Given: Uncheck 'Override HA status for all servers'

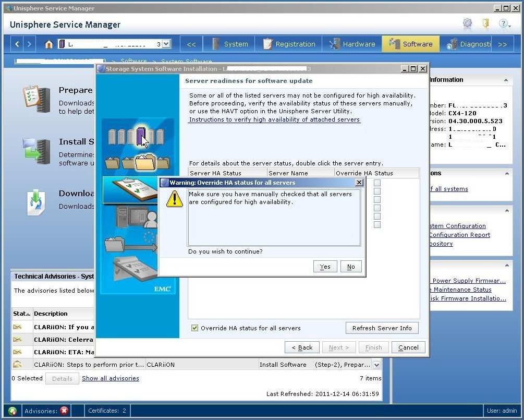Looking at the screenshot, I should 194,328.
